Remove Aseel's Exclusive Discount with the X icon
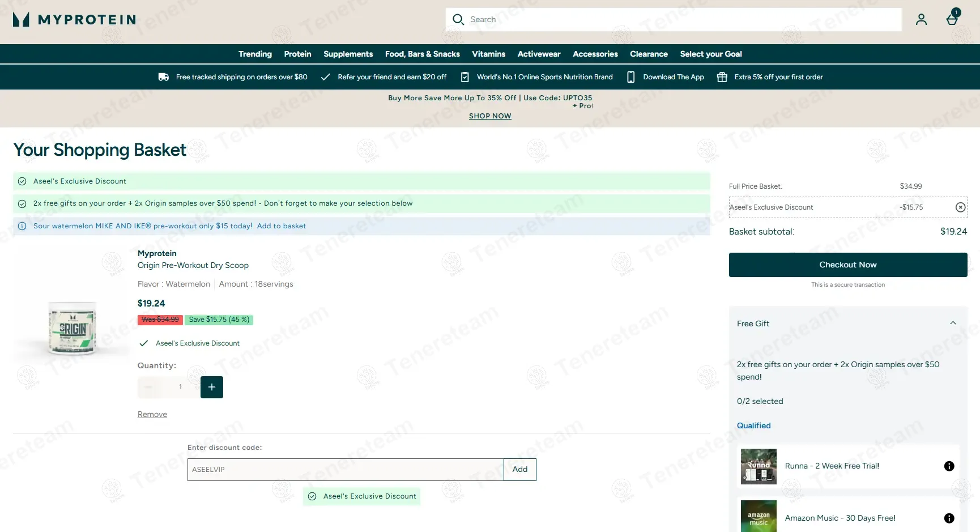980x532 pixels. pyautogui.click(x=960, y=207)
